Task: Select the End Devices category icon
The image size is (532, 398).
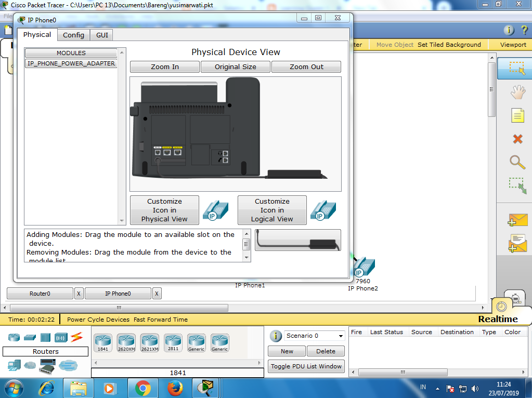Action: 14,365
